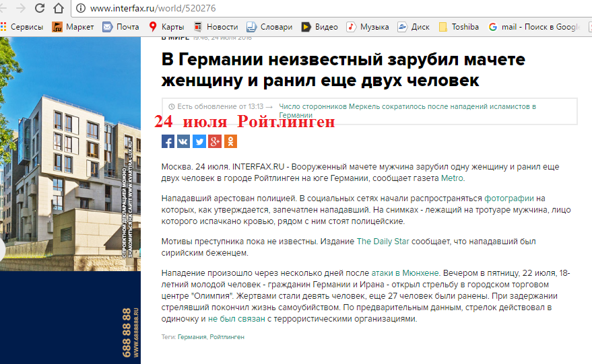Open Почта bookmark
Image resolution: width=592 pixels, height=364 pixels.
pyautogui.click(x=121, y=27)
